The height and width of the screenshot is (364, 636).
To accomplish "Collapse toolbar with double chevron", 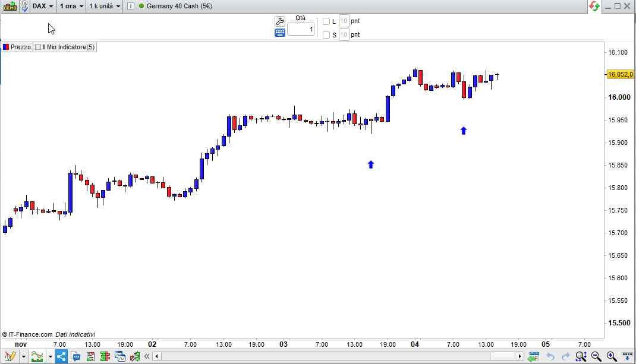I will pos(147,357).
